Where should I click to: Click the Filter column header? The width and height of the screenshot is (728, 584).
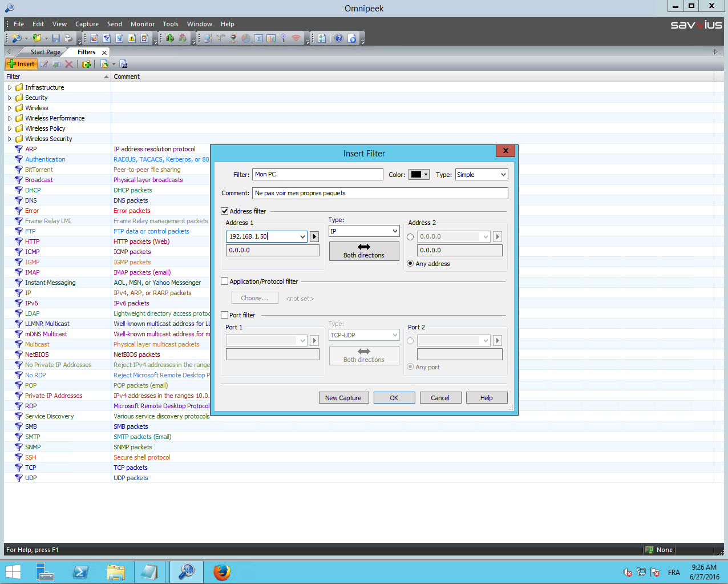pyautogui.click(x=57, y=76)
